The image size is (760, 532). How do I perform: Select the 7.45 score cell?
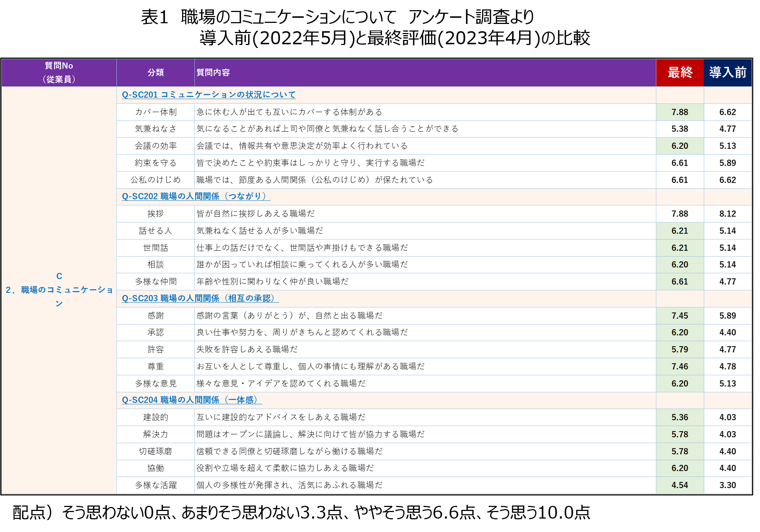[x=680, y=316]
